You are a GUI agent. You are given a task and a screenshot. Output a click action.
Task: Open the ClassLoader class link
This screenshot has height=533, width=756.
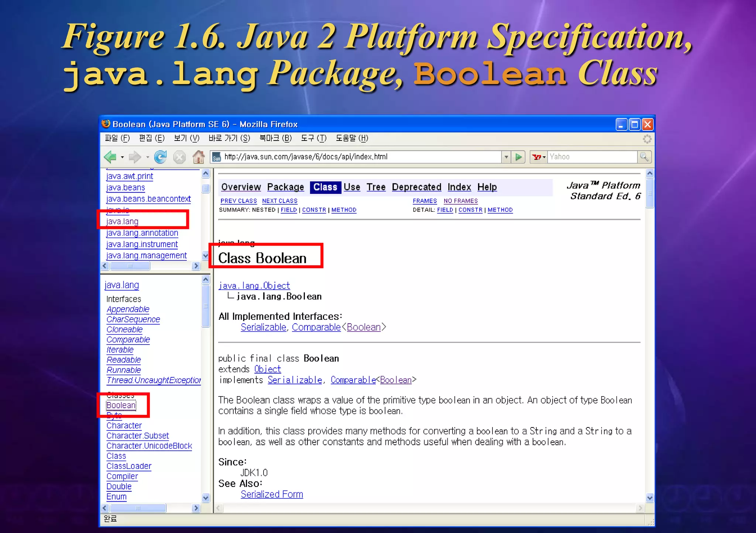point(129,466)
